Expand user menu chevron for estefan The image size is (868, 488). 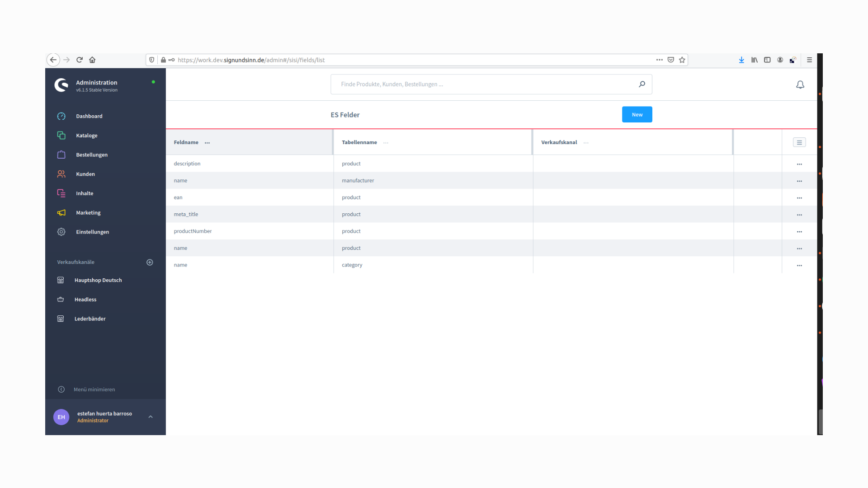pos(151,417)
